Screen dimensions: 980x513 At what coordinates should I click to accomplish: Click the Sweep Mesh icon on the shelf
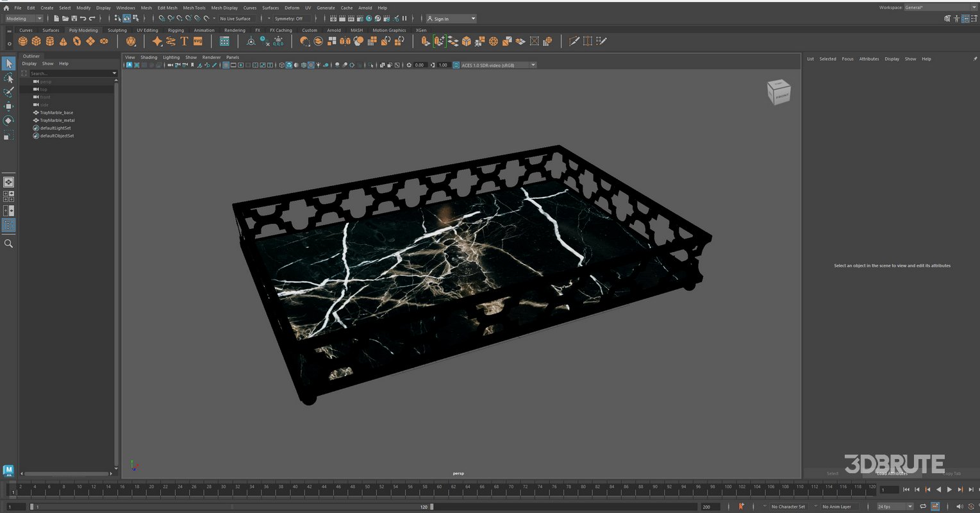click(170, 40)
